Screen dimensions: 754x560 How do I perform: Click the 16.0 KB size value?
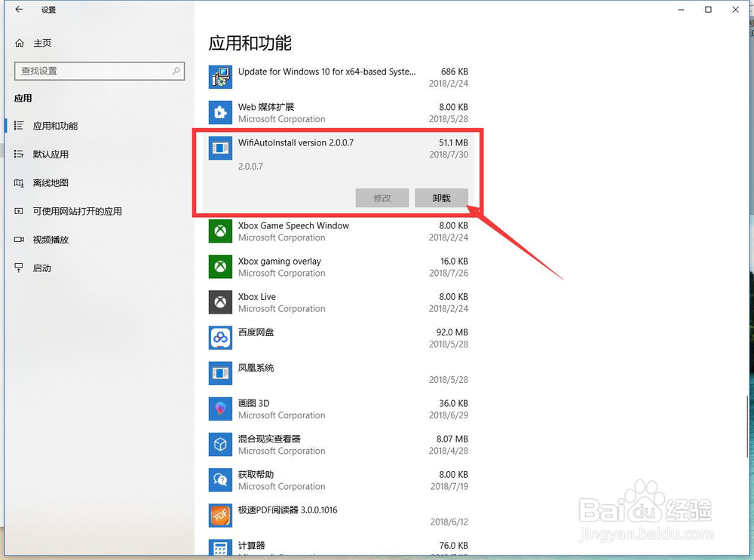(454, 262)
